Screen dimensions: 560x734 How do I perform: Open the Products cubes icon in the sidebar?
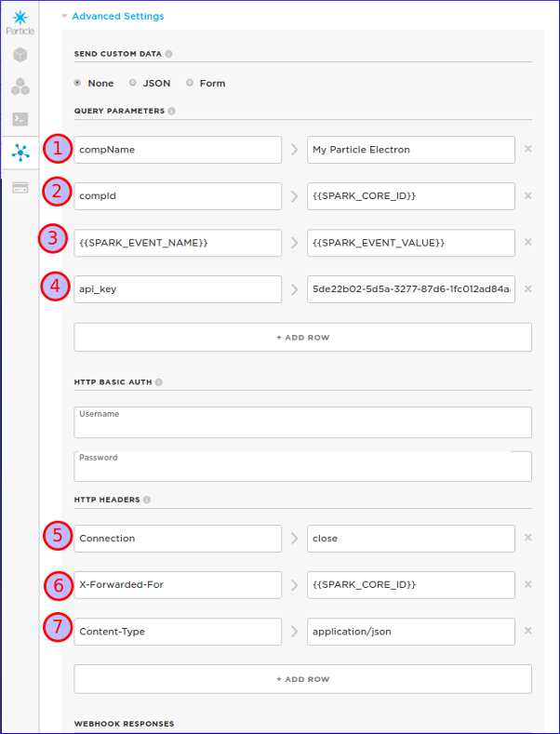pyautogui.click(x=20, y=87)
